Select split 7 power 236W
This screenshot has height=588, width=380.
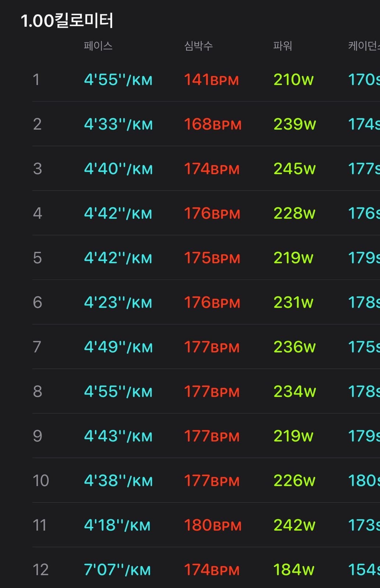tap(295, 347)
